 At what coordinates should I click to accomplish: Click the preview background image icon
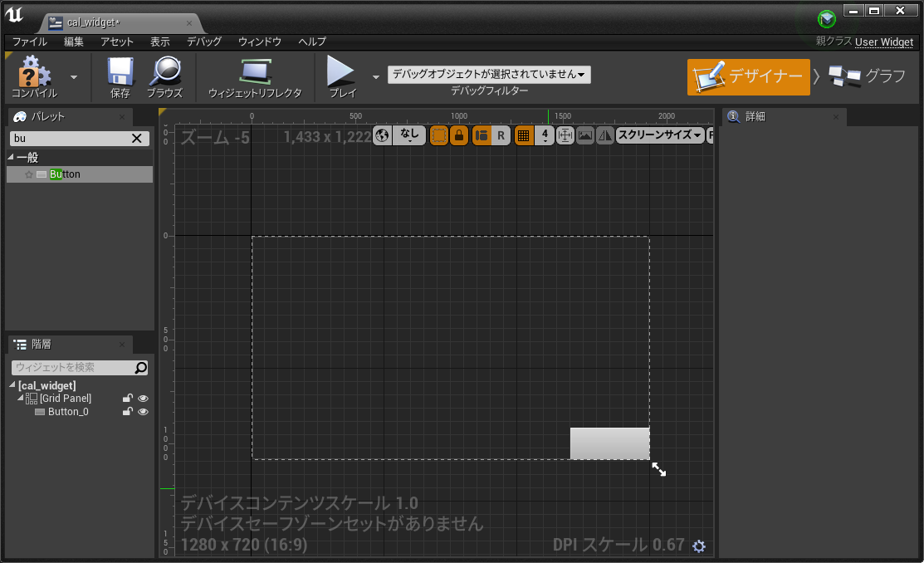[x=585, y=135]
